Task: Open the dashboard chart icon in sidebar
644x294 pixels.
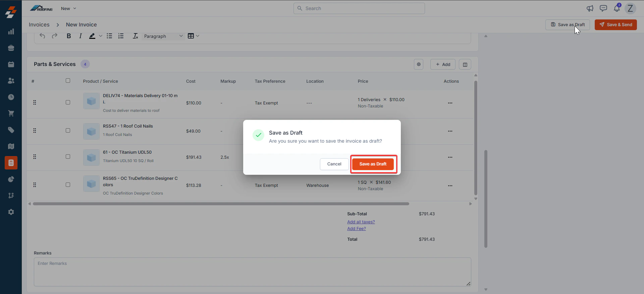Action: click(11, 31)
